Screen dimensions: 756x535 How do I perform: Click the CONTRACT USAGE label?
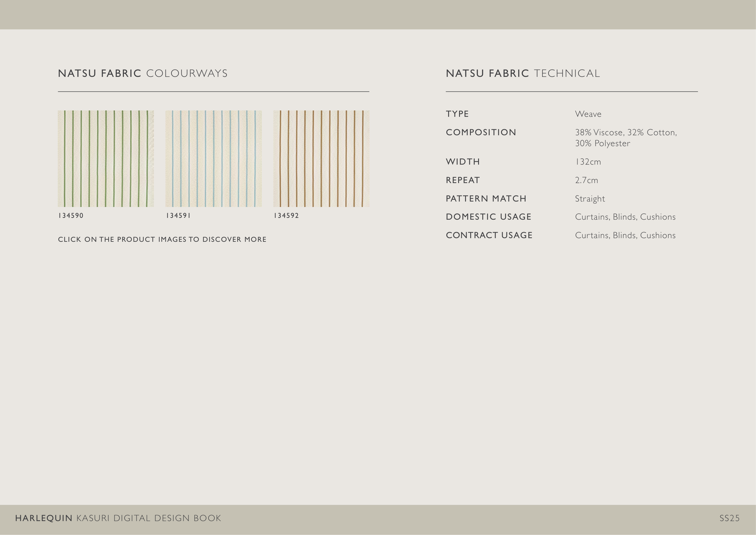(x=489, y=235)
